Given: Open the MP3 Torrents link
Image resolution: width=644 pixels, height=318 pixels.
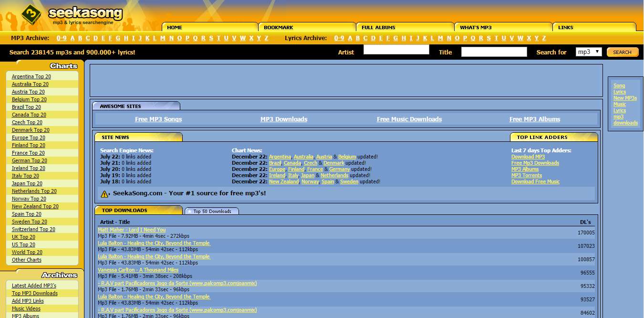Looking at the screenshot, I should click(x=527, y=175).
